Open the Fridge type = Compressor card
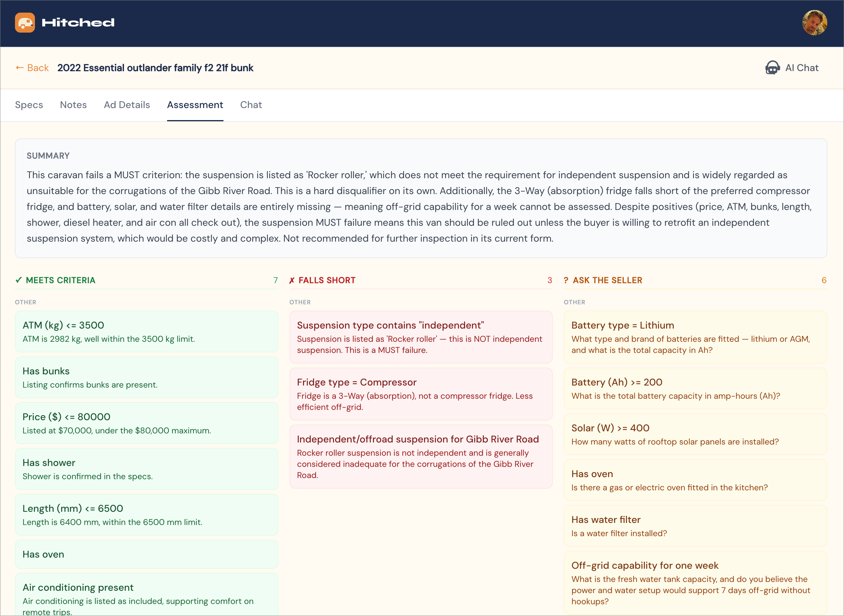This screenshot has width=844, height=616. (421, 394)
